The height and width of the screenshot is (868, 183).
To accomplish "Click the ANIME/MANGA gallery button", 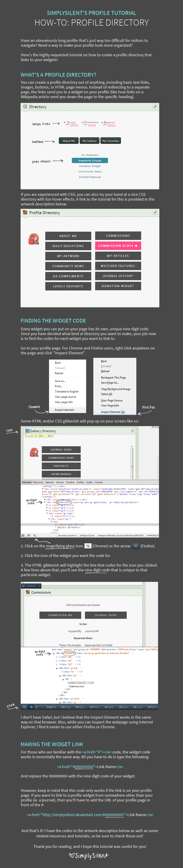I will pyautogui.click(x=61, y=474).
